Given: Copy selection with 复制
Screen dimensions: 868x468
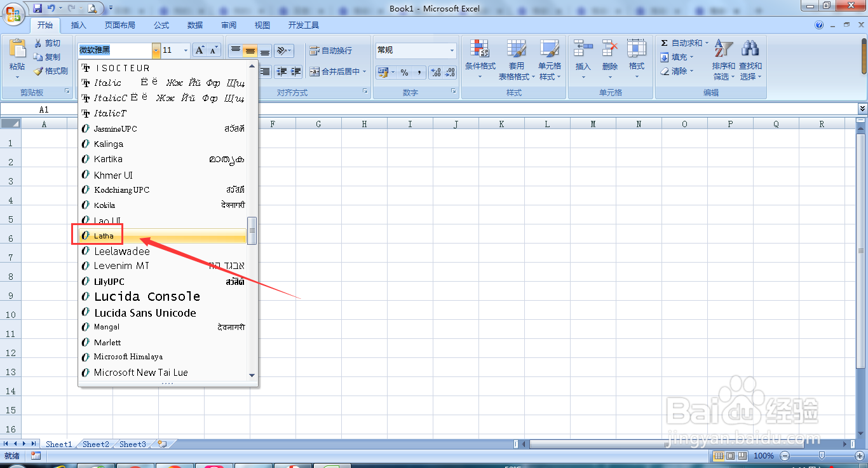Looking at the screenshot, I should click(47, 57).
